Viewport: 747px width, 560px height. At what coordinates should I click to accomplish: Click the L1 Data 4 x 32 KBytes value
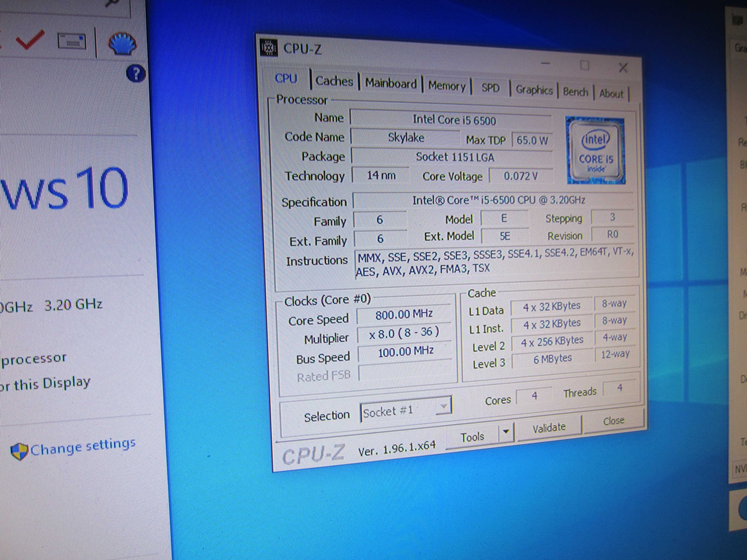[x=551, y=306]
